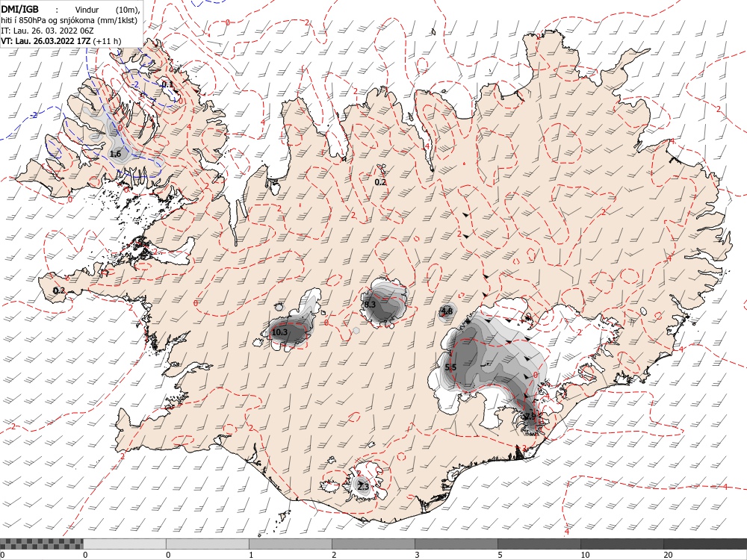Click the lightest gray legend swatch
The image size is (747, 560).
[125, 544]
